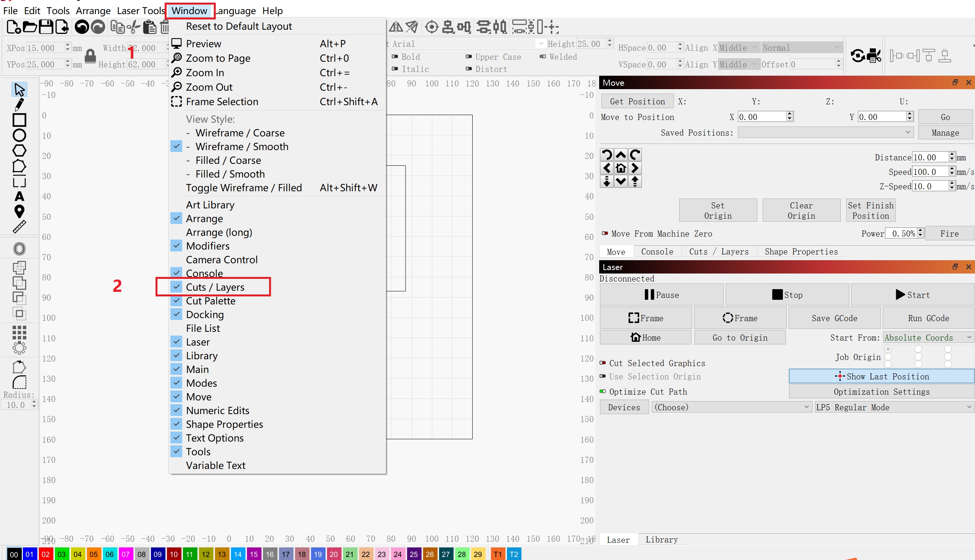The height and width of the screenshot is (560, 975).
Task: Open the Align Y Middle dropdown
Action: 738,64
